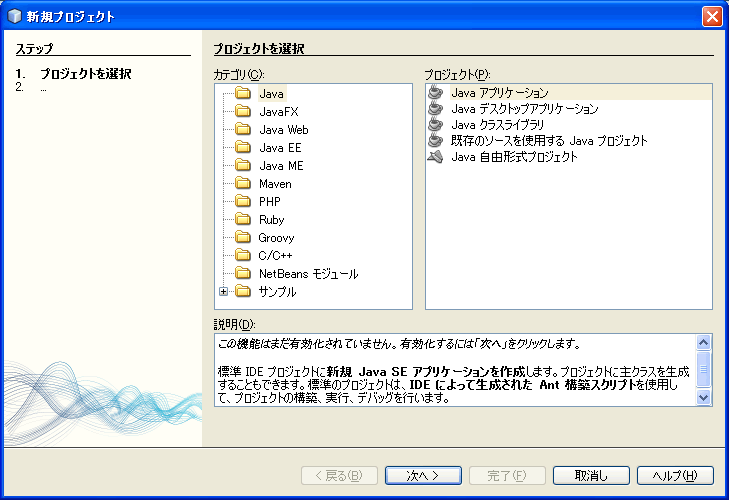The image size is (729, 500).
Task: Click the Java EE folder icon
Action: tap(243, 147)
